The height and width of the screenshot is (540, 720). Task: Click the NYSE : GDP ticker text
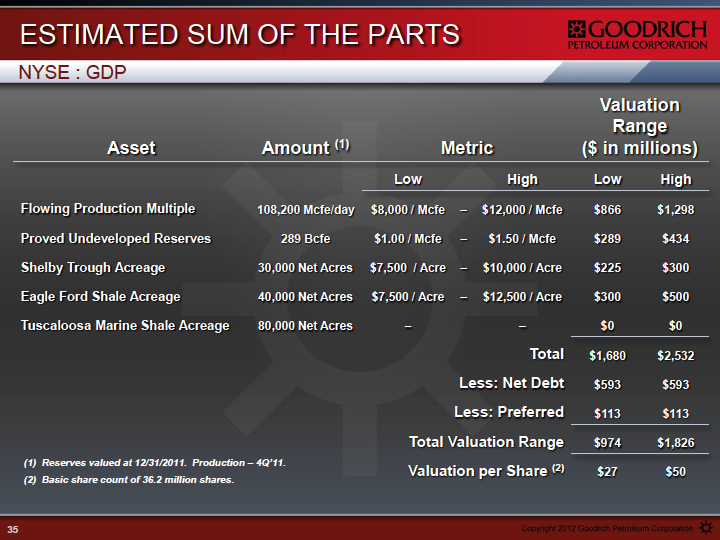72,73
